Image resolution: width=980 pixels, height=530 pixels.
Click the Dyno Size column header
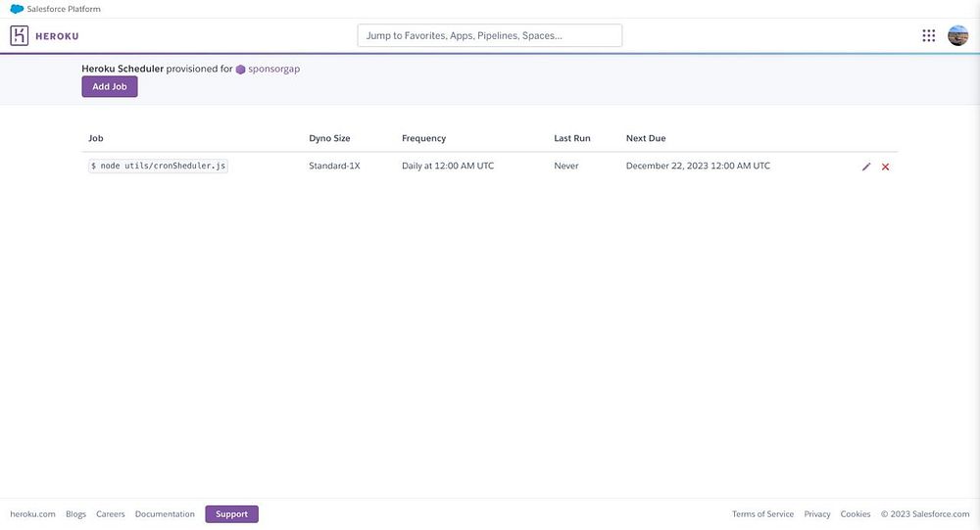[x=329, y=138]
